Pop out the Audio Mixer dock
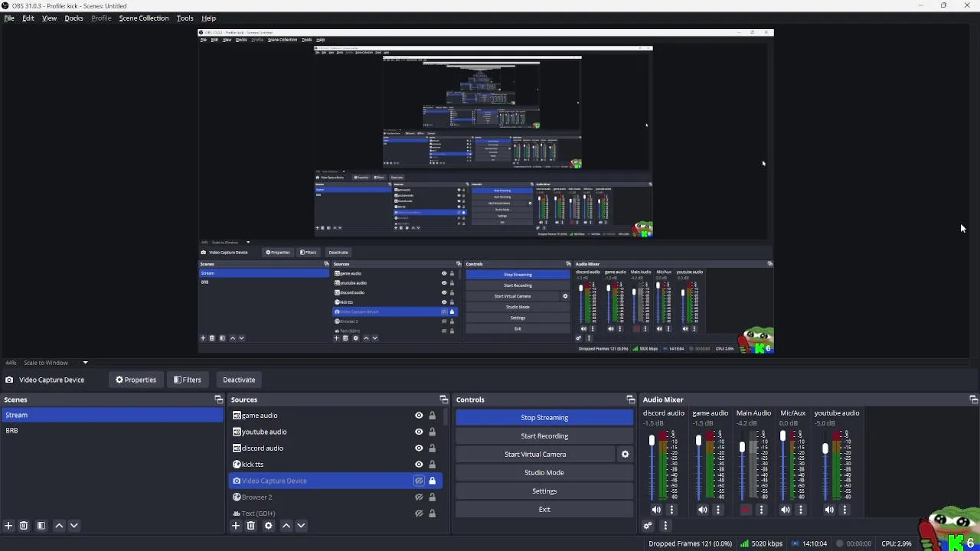Viewport: 980px width, 551px height. pyautogui.click(x=973, y=399)
